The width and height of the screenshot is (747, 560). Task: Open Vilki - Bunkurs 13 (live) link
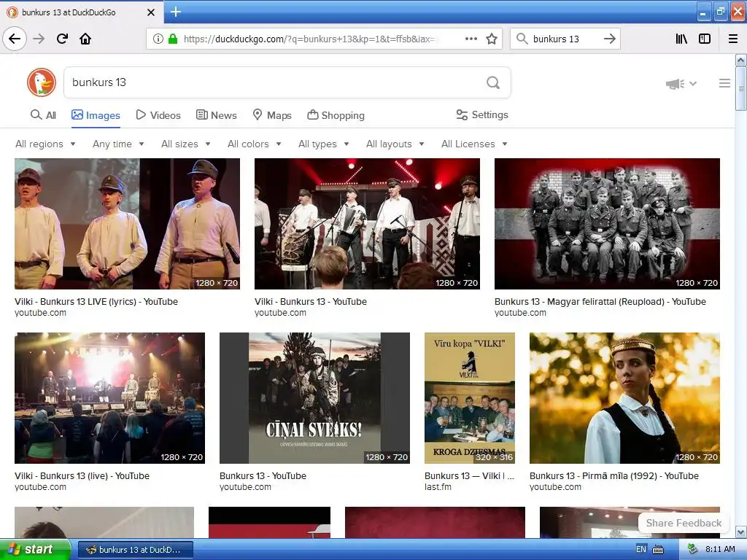82,475
